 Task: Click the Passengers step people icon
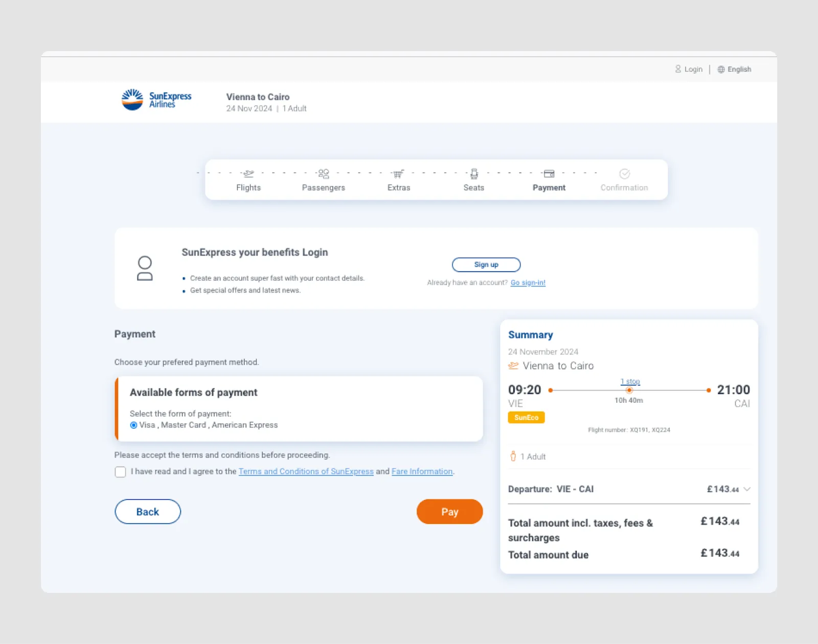click(324, 174)
